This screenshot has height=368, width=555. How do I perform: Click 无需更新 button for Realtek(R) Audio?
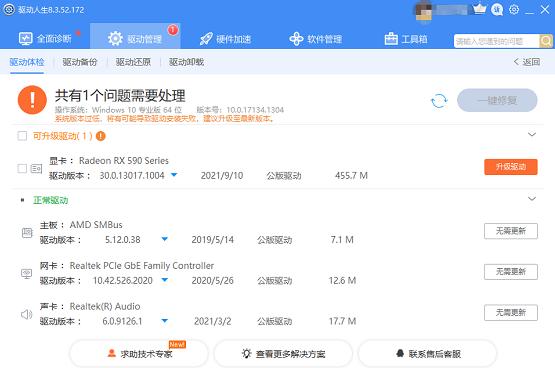pyautogui.click(x=511, y=312)
